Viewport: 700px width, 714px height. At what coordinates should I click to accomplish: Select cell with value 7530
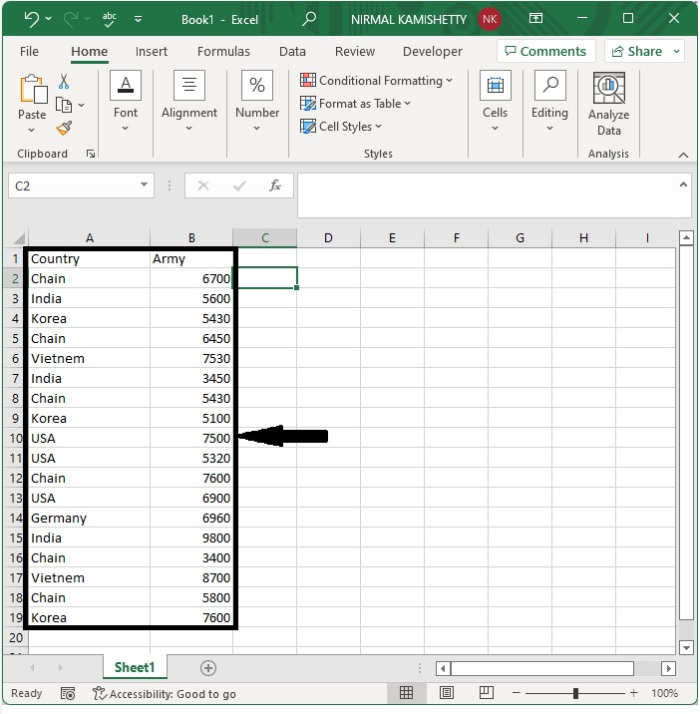pyautogui.click(x=191, y=358)
